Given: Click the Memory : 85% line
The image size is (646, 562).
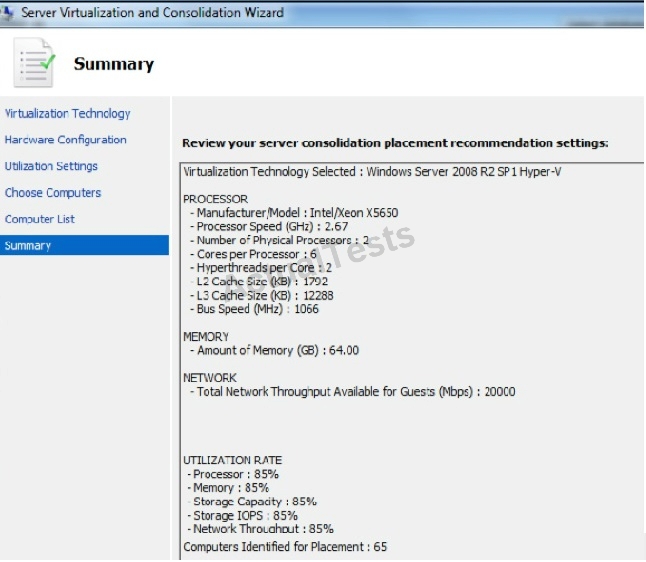Looking at the screenshot, I should pos(228,487).
